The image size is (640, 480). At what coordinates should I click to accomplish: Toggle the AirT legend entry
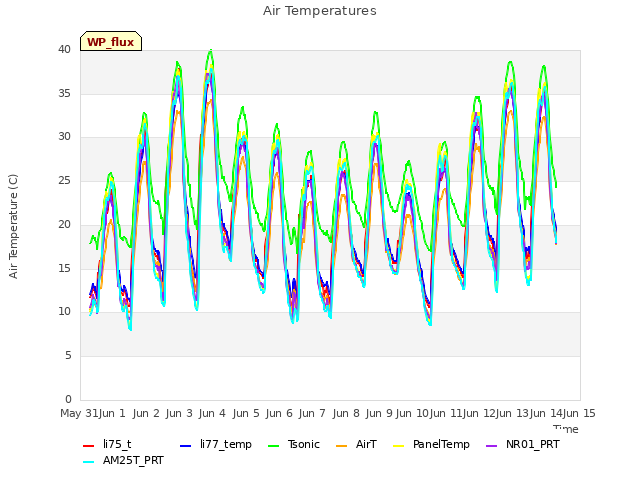click(x=356, y=444)
